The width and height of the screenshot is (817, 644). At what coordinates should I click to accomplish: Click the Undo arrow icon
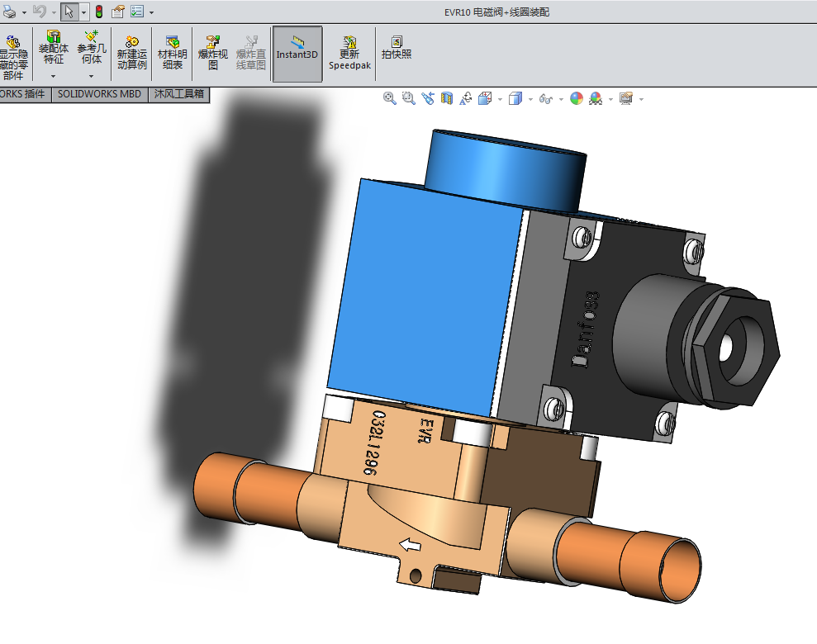(40, 12)
